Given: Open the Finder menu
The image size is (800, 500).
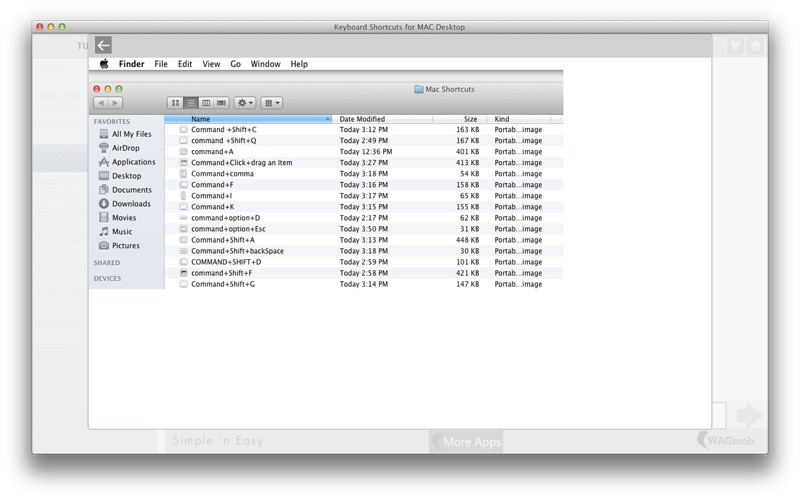Looking at the screenshot, I should [x=131, y=64].
